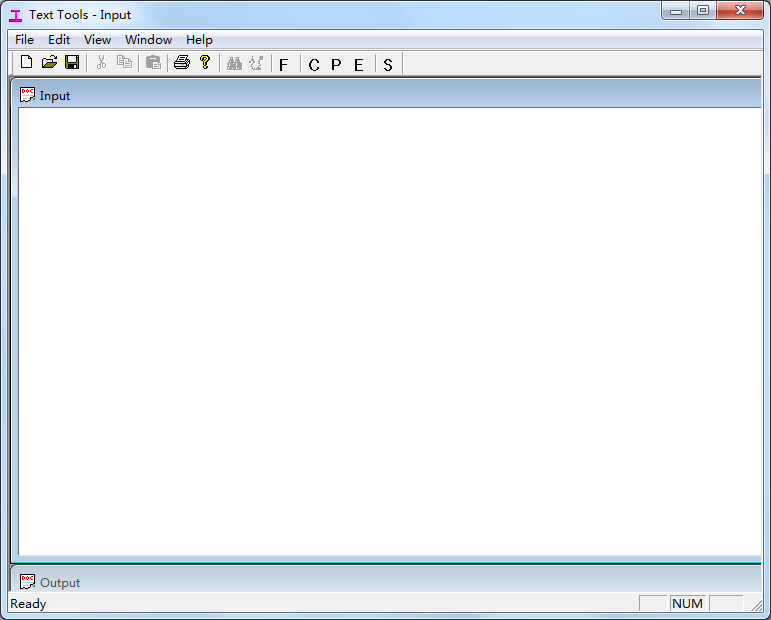Screen dimensions: 771x620
Task: Copy selection using toolbar Copy icon
Action: [x=124, y=62]
